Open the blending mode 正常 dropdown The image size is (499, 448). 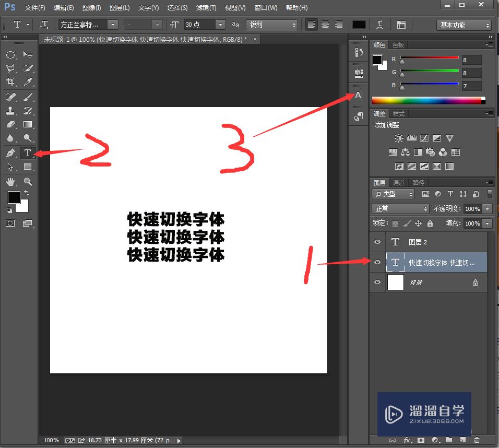(400, 208)
